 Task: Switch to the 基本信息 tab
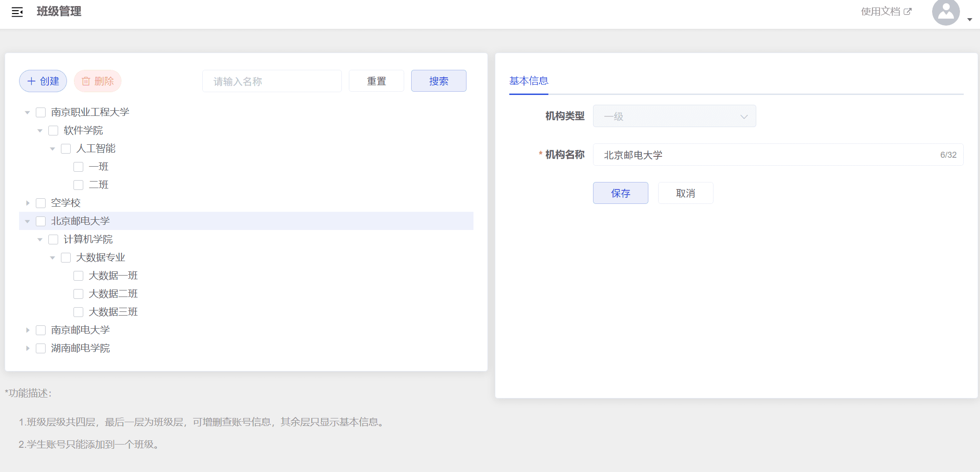(x=528, y=81)
